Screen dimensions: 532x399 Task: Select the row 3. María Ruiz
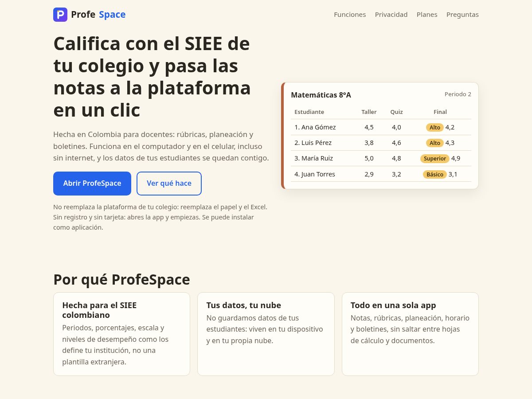click(381, 158)
